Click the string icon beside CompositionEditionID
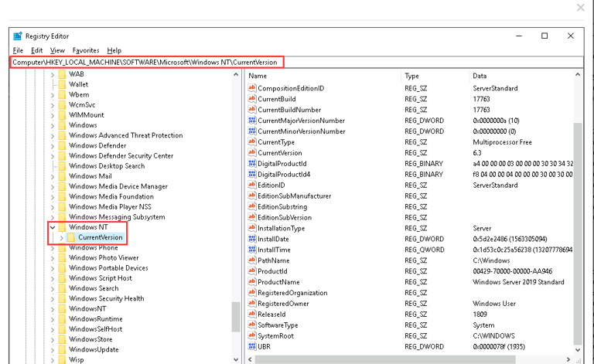The image size is (594, 364). click(252, 88)
